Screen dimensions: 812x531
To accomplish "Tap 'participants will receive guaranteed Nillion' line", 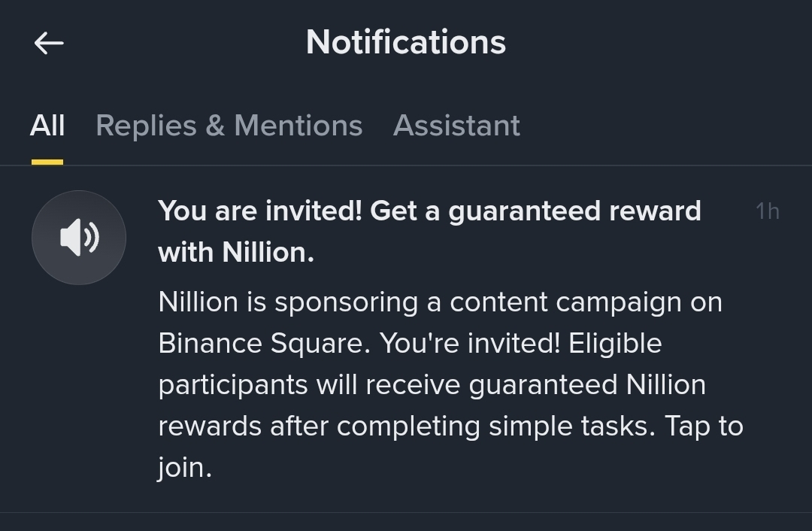I will 432,385.
